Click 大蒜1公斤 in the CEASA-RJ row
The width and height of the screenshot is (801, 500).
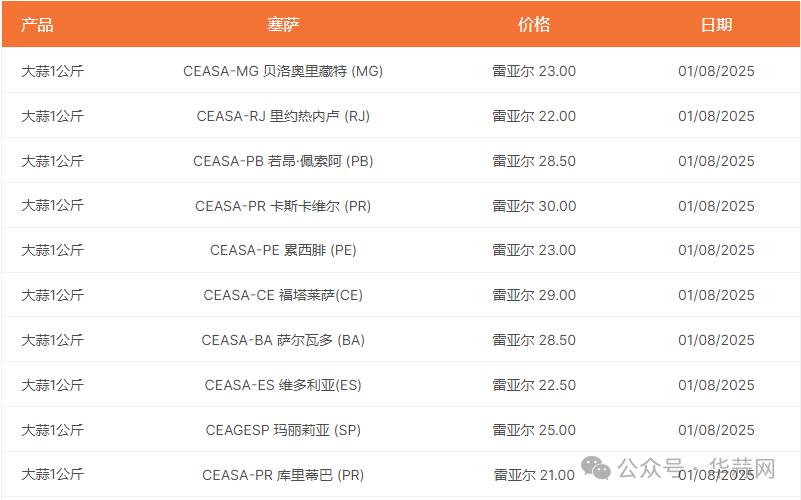[52, 116]
